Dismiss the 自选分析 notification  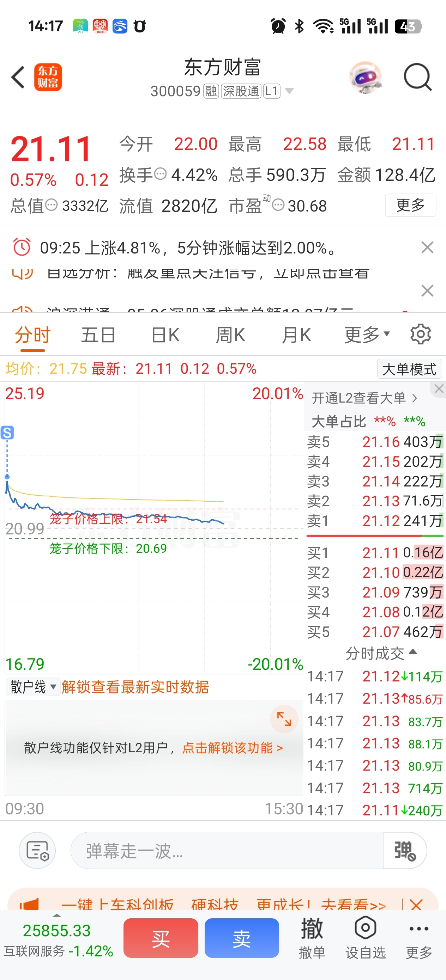427,291
